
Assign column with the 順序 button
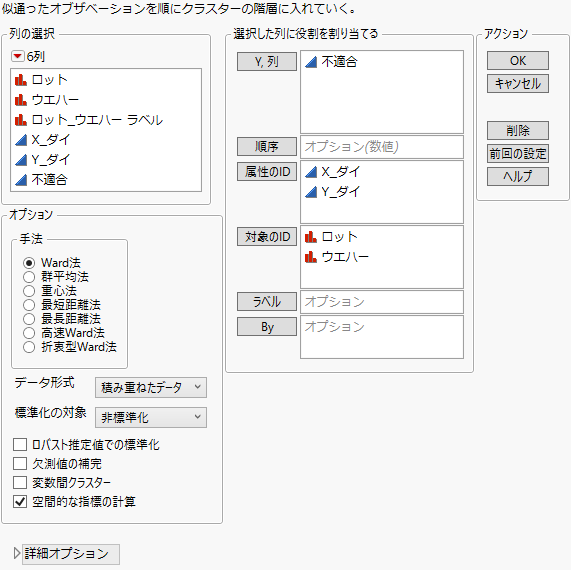[x=267, y=146]
